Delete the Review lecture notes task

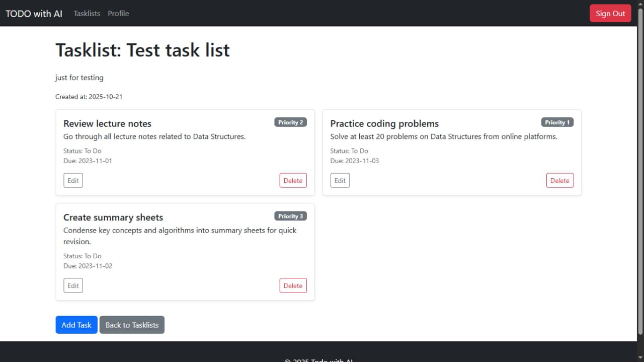pos(293,180)
